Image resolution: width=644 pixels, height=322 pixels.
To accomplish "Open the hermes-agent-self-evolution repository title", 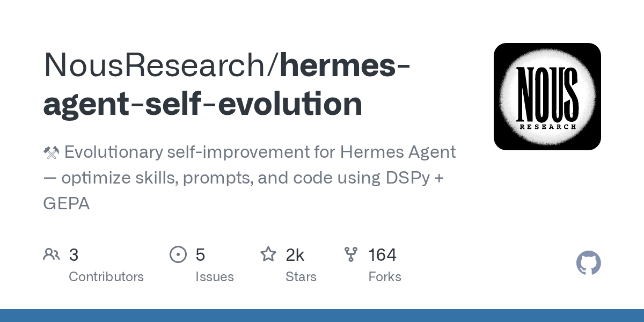I will [x=203, y=104].
